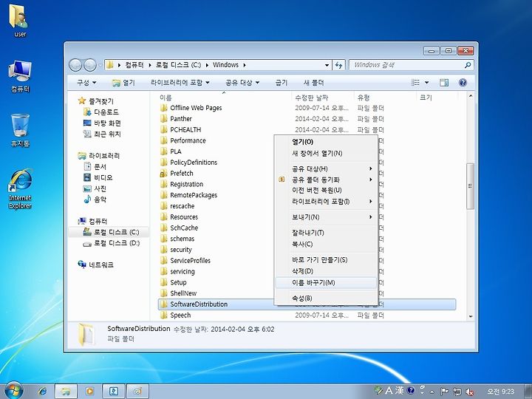Expand 공유 폴더 동기화 submenu
Image resolution: width=532 pixels, height=399 pixels.
click(327, 180)
